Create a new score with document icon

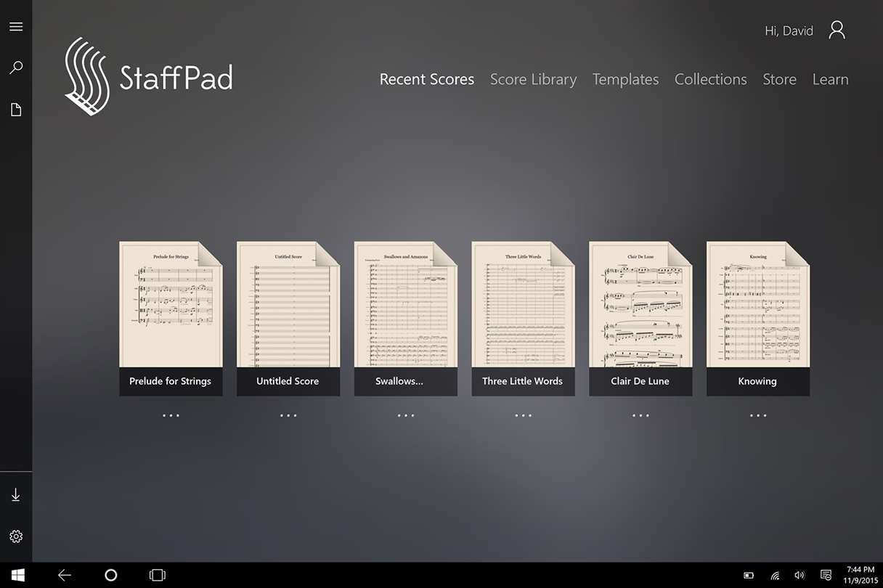coord(16,110)
